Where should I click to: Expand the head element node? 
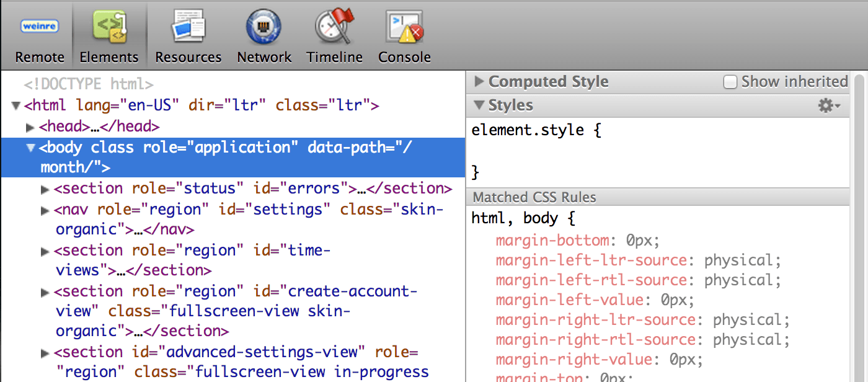[30, 127]
